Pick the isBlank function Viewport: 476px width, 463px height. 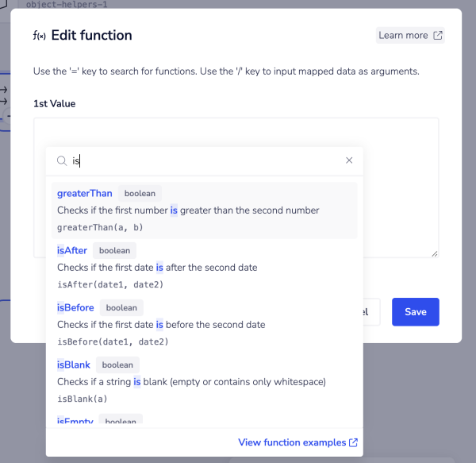pyautogui.click(x=74, y=365)
